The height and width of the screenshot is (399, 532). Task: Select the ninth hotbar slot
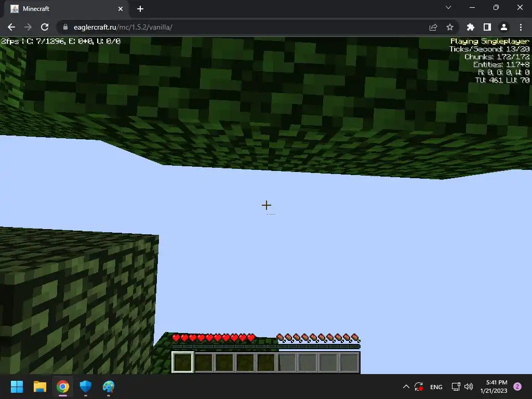coord(349,362)
